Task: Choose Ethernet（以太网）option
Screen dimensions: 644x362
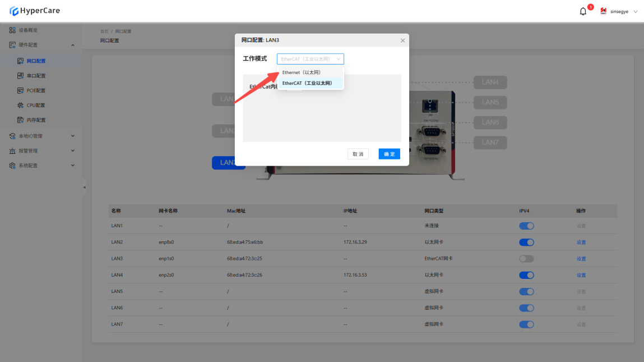Action: 310,72
